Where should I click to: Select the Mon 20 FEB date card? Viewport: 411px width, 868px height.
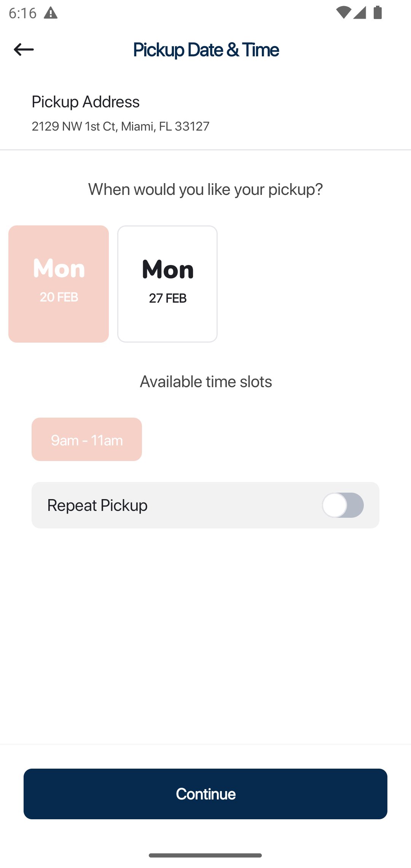(59, 284)
